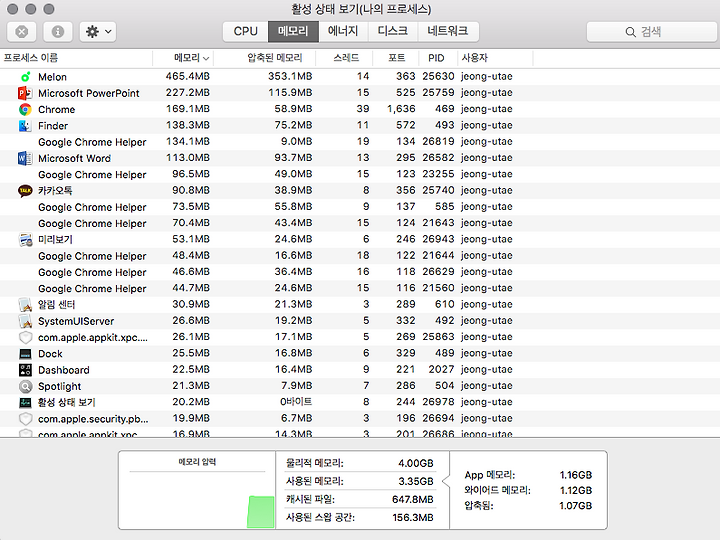Click the force quit process toolbar button
Screen dimensions: 720x540
22,32
